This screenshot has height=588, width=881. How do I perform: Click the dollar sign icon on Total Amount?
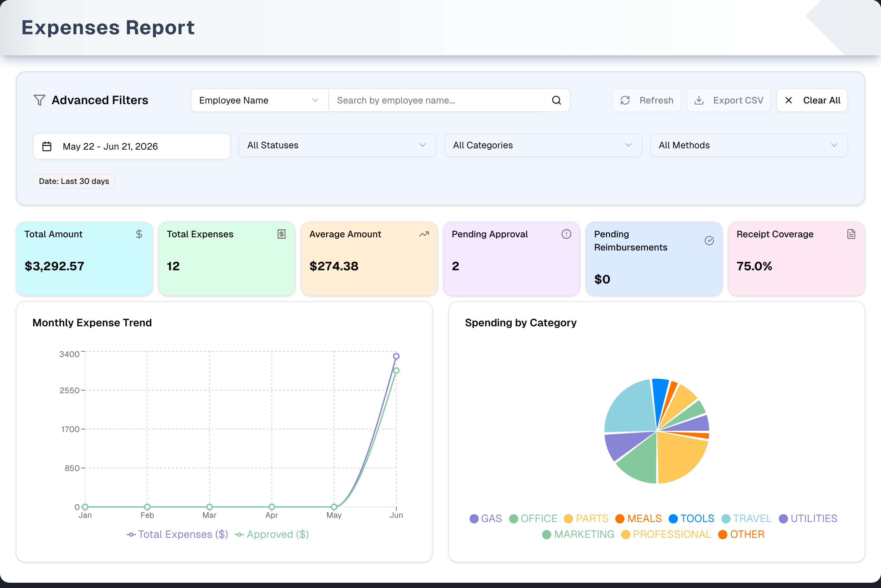139,234
